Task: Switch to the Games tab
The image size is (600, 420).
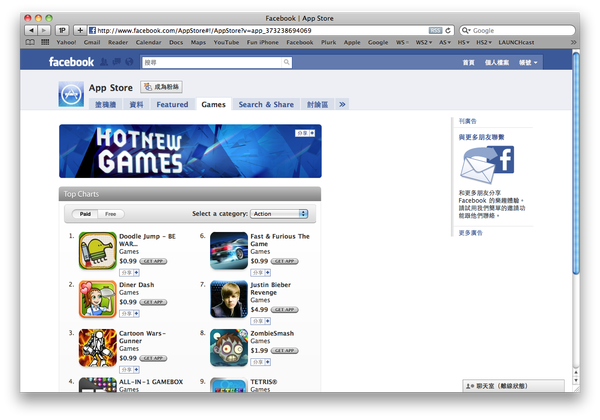Action: pos(214,104)
